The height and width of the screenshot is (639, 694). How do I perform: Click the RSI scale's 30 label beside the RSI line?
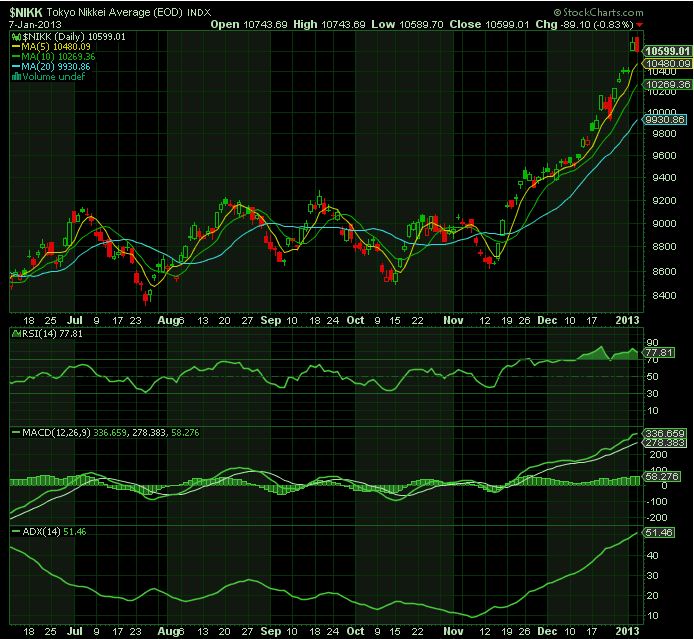652,394
